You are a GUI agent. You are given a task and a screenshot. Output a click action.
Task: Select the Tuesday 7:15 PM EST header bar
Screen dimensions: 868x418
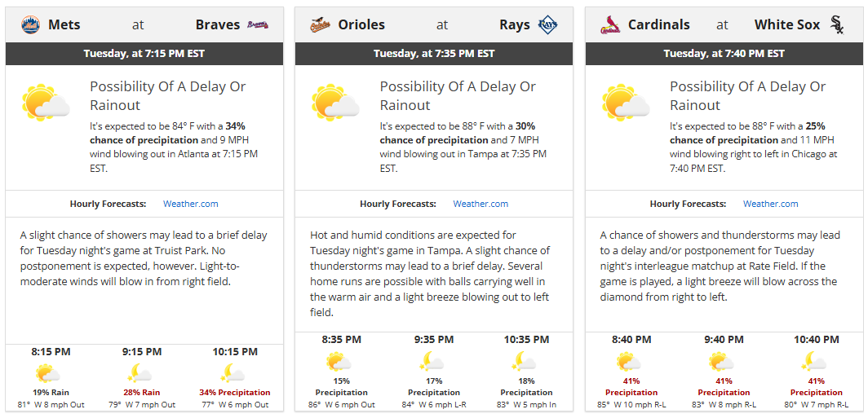(x=144, y=54)
